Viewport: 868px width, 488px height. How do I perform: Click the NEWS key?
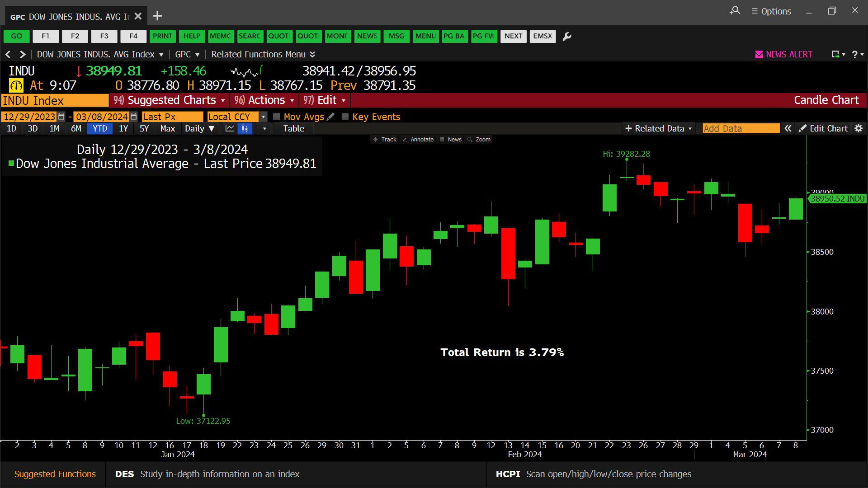coord(367,36)
